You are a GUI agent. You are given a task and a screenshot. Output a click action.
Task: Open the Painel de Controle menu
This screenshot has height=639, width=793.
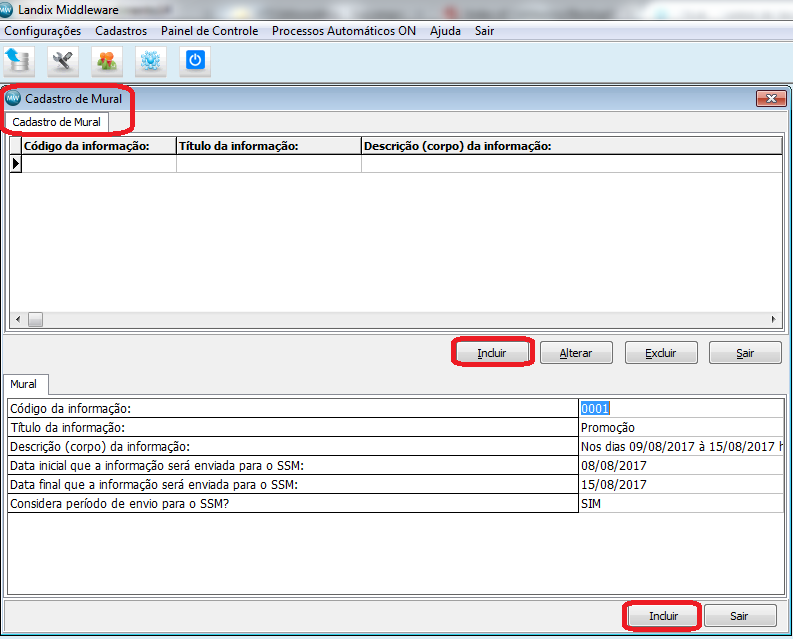pos(209,31)
